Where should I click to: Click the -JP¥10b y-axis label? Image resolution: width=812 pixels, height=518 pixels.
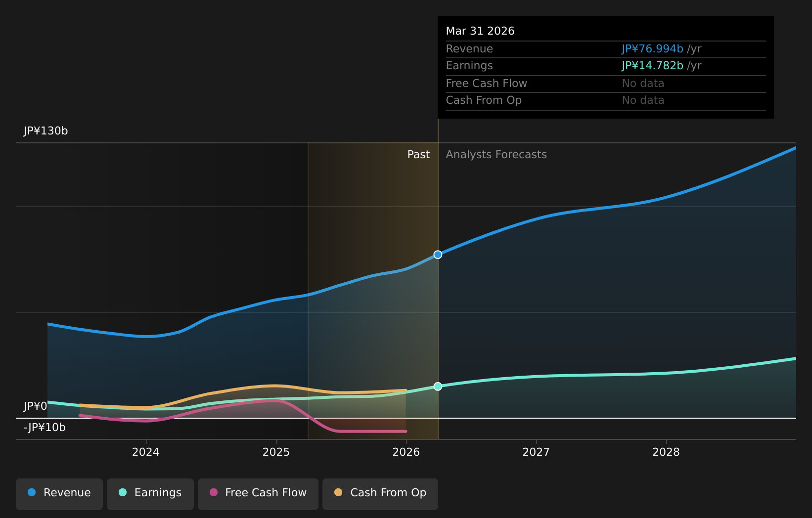[x=45, y=428]
